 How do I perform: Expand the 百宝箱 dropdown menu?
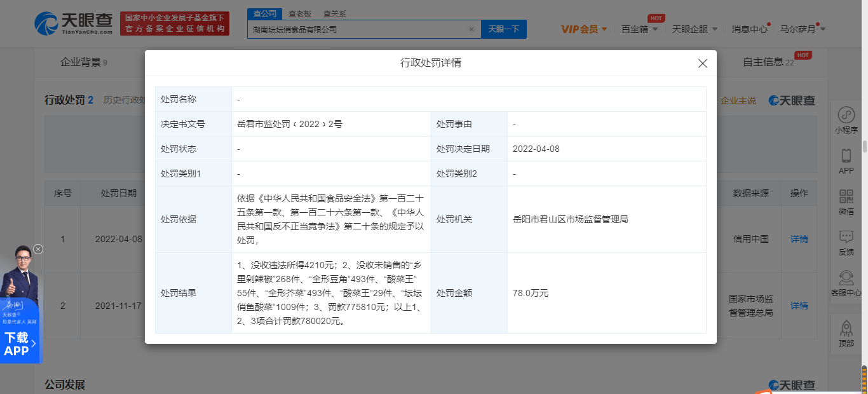pos(639,29)
